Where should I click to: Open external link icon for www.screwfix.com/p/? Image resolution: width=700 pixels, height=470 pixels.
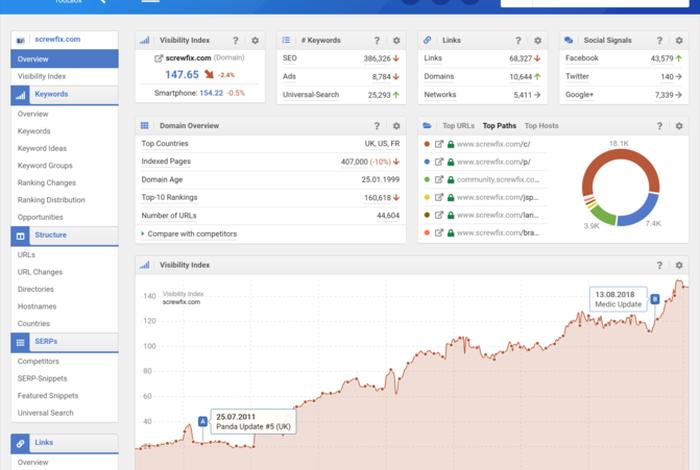pos(439,162)
